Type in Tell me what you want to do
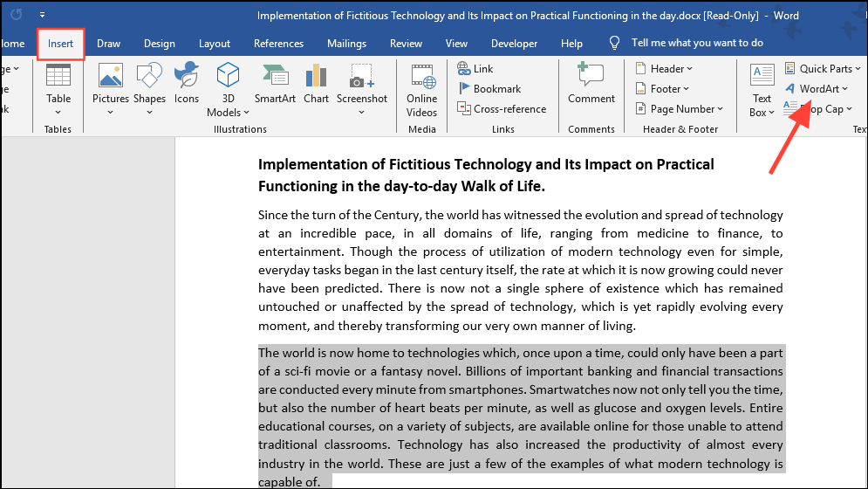The height and width of the screenshot is (489, 868). coord(696,43)
